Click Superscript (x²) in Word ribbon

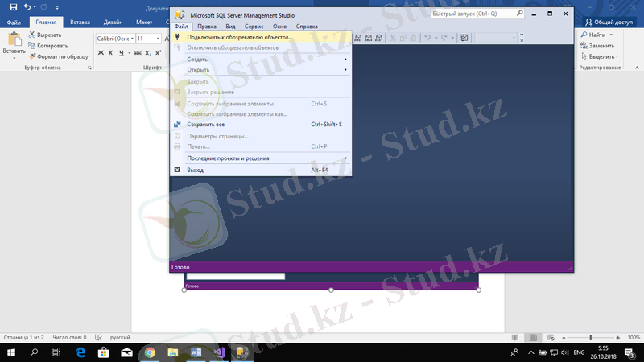tap(158, 52)
